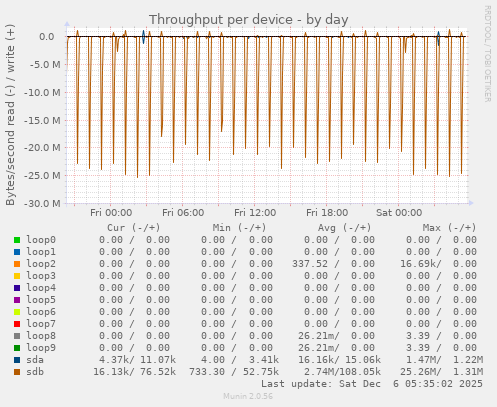Click the Fri 18:00 x-axis label

[x=327, y=213]
